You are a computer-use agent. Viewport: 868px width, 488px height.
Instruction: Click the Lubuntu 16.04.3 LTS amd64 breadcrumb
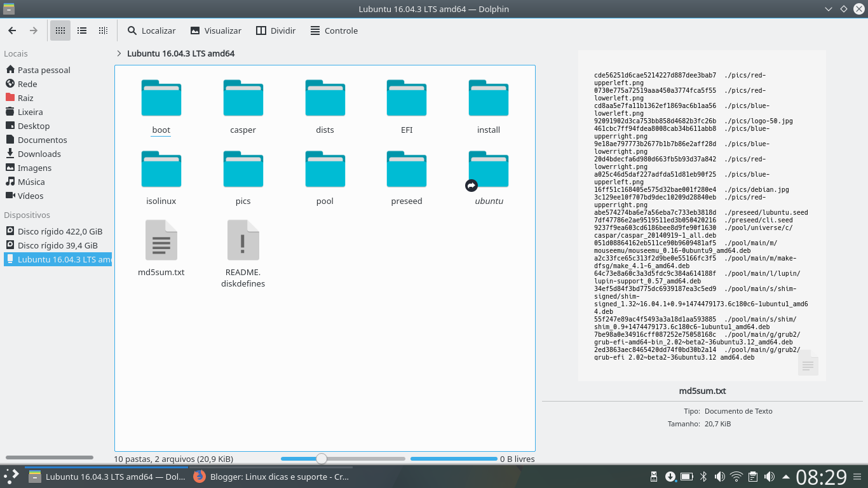(181, 54)
